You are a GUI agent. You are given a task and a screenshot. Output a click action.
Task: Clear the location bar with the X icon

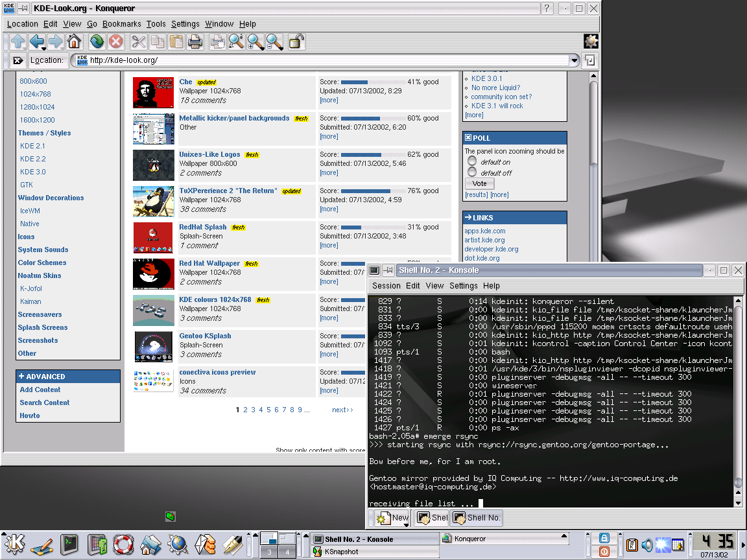pyautogui.click(x=18, y=60)
